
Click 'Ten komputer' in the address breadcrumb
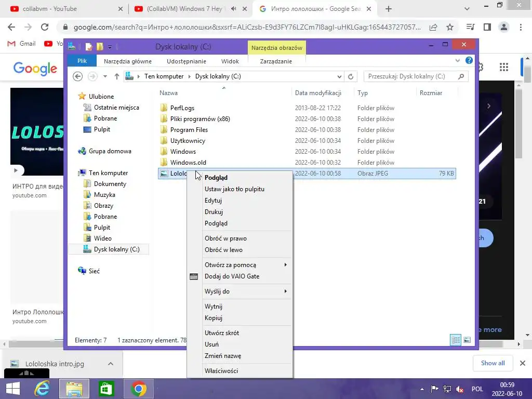pyautogui.click(x=164, y=76)
